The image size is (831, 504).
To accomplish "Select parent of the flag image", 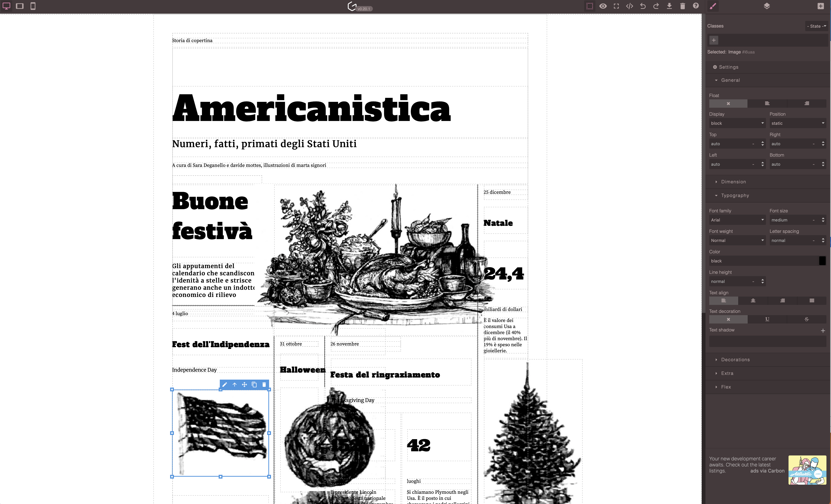I will point(234,385).
